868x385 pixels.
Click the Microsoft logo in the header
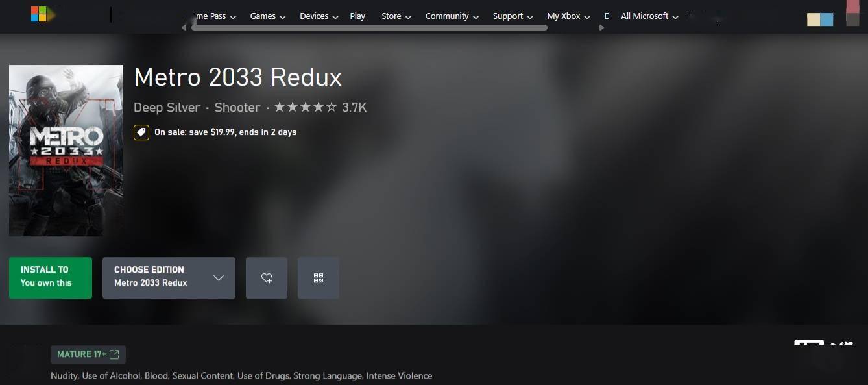tap(39, 14)
